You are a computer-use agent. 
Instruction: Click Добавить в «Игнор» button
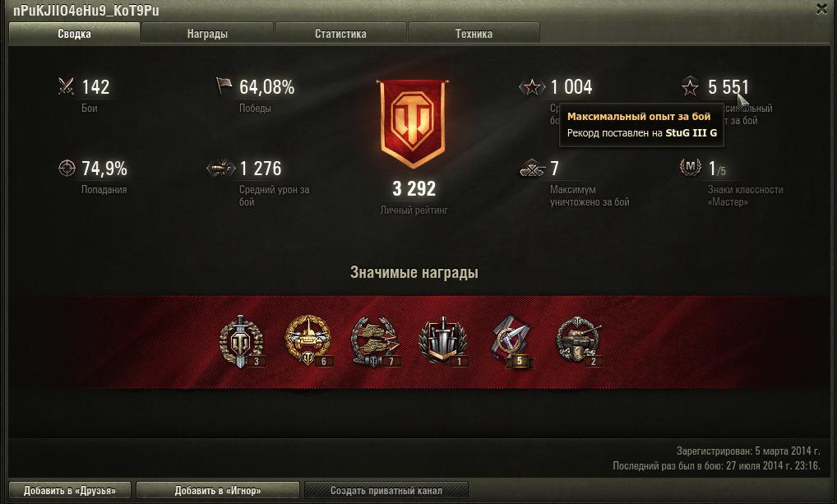pos(218,490)
